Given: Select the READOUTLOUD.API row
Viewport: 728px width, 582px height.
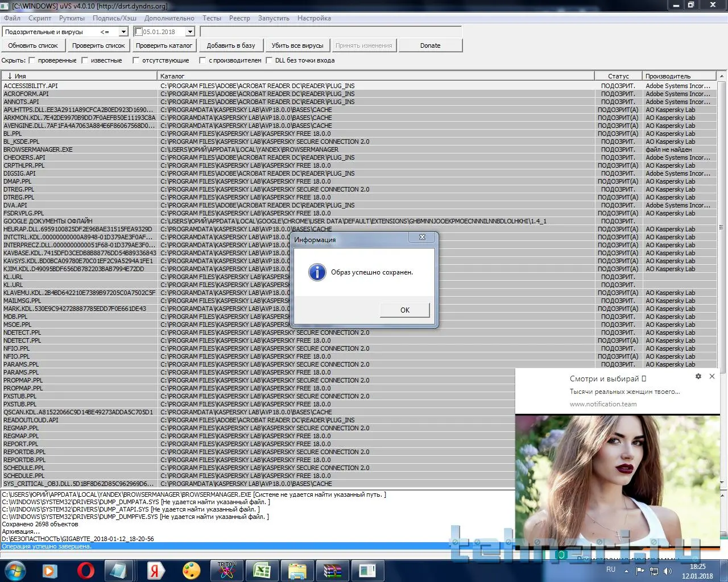Looking at the screenshot, I should (x=259, y=420).
